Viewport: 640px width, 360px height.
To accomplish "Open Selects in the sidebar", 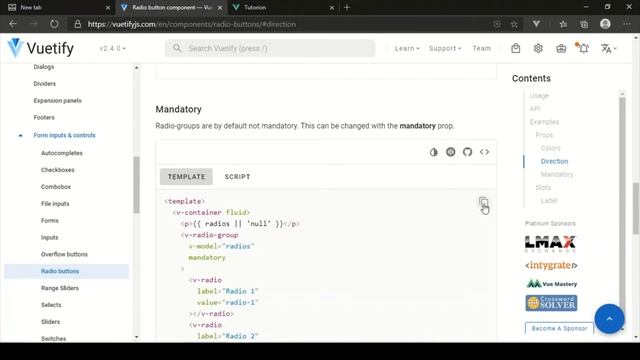I will (x=51, y=305).
